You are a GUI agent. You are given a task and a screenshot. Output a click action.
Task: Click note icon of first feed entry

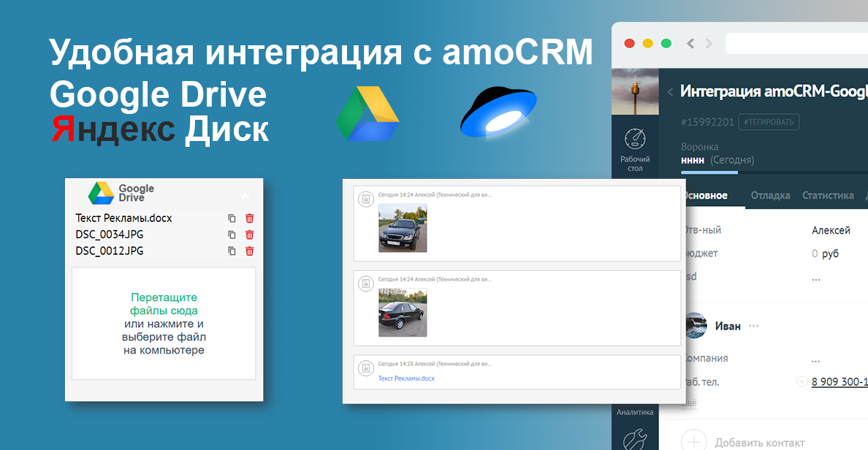366,199
